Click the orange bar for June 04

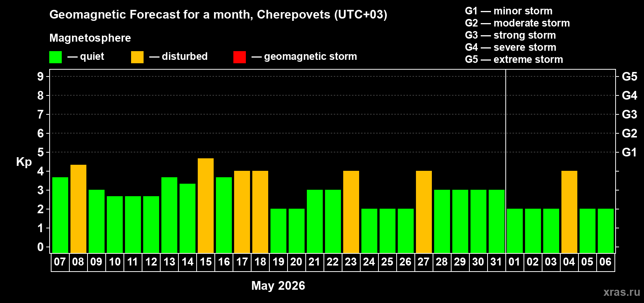(x=569, y=212)
